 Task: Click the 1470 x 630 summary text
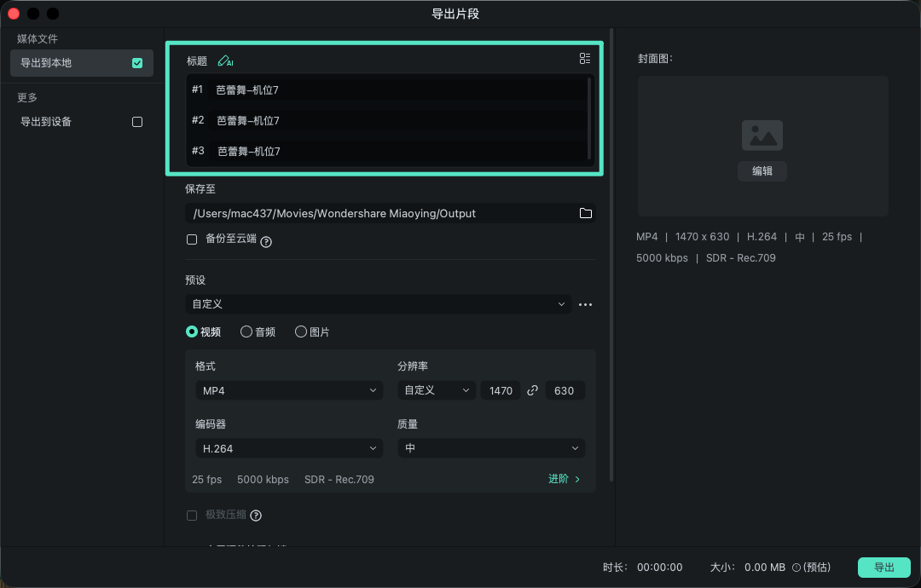click(x=703, y=237)
